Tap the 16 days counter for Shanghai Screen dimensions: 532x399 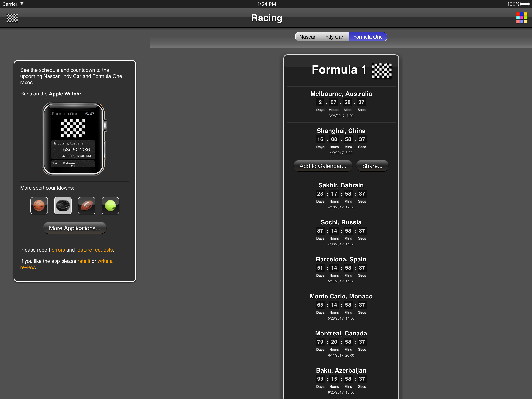pyautogui.click(x=320, y=139)
